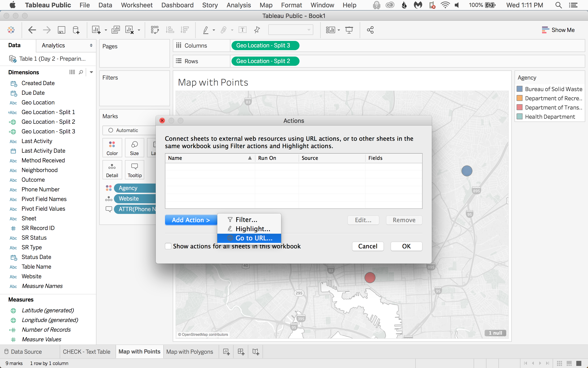The width and height of the screenshot is (588, 368).
Task: Click Department of Recre.. orange swatch
Action: tap(520, 98)
